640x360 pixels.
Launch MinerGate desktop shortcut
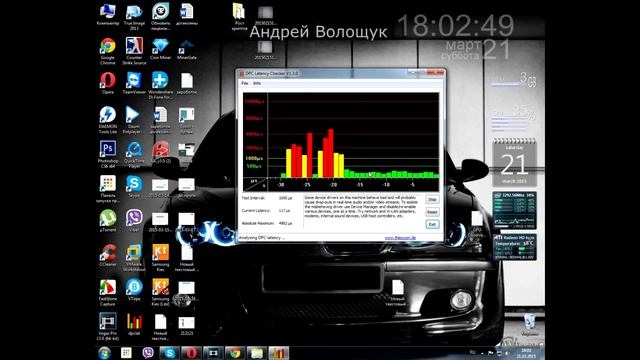click(x=187, y=49)
